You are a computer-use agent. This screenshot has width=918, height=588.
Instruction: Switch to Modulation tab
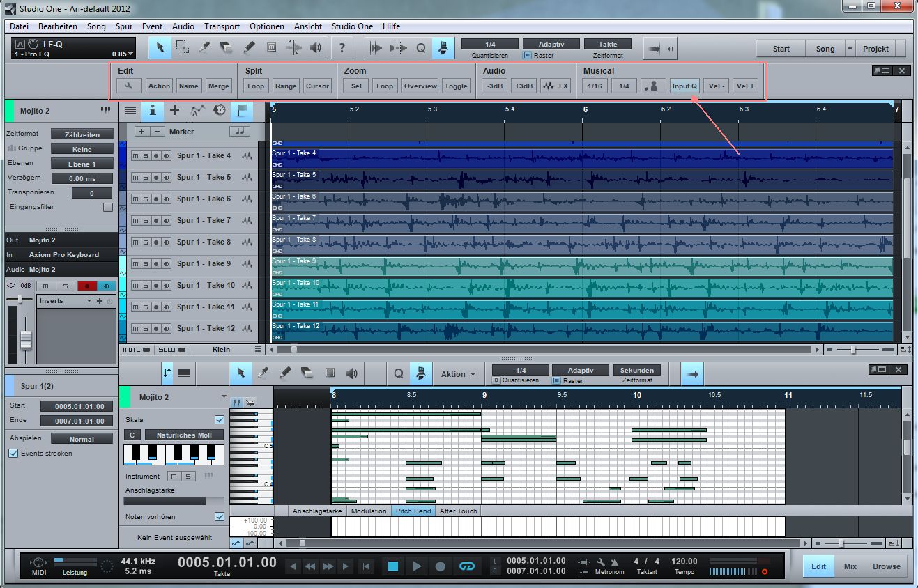369,511
